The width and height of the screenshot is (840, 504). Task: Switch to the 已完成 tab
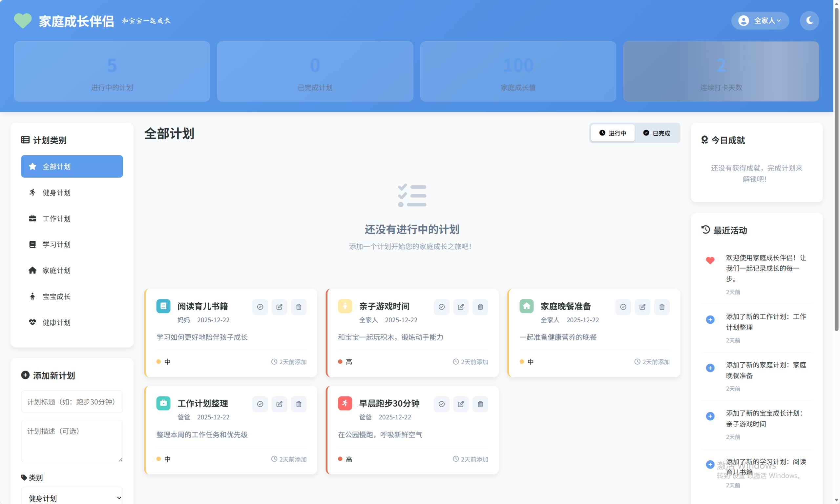tap(656, 133)
